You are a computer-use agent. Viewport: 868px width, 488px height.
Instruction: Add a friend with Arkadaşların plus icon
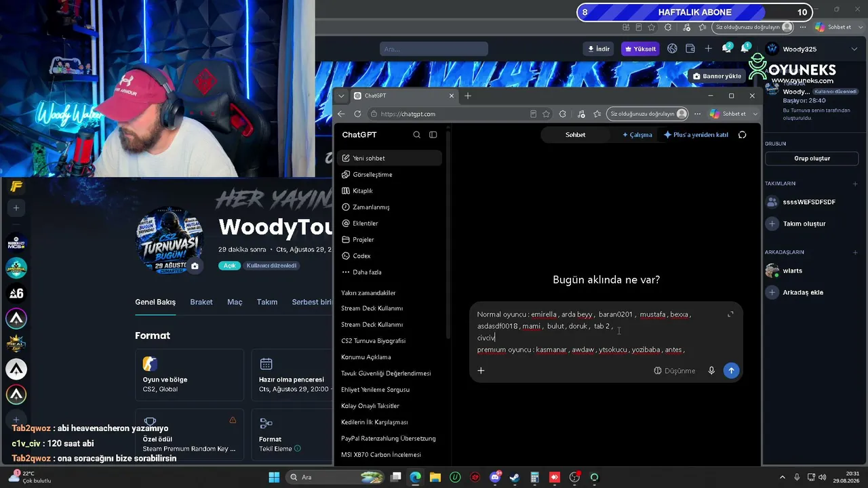pos(855,252)
